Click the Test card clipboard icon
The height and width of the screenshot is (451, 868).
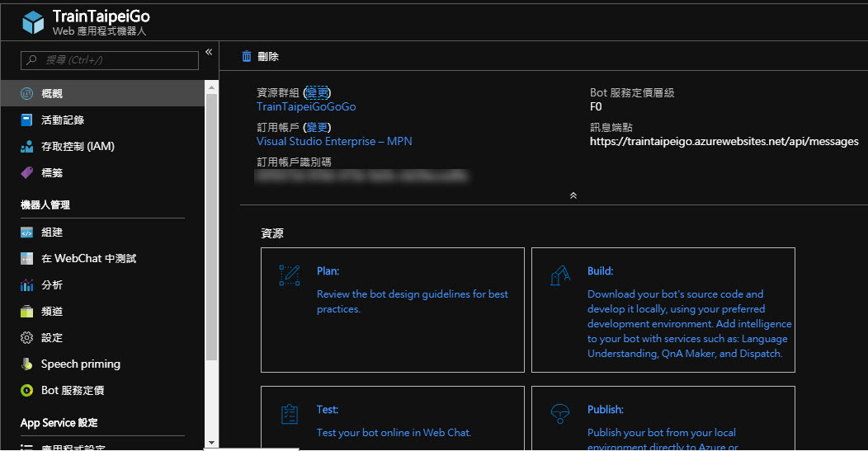coord(290,414)
